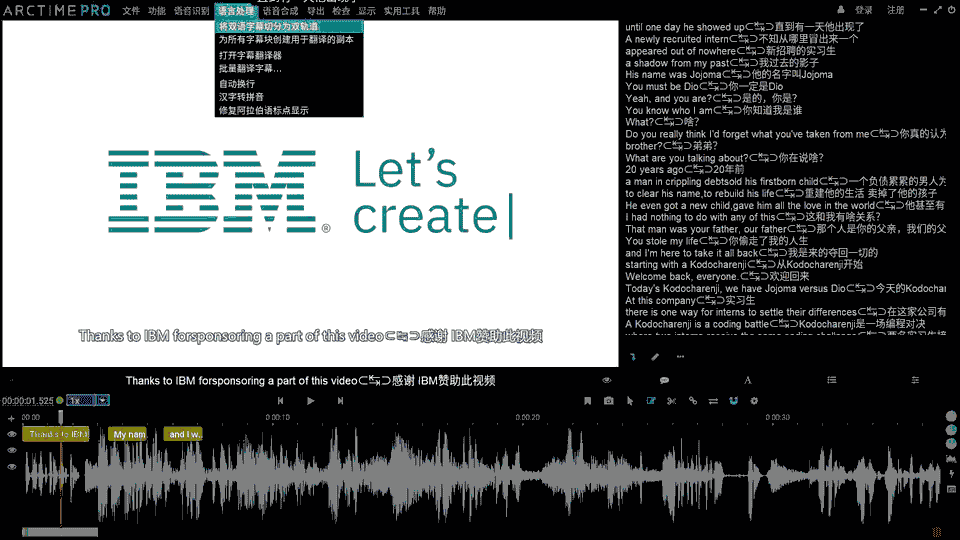Toggle the preview eye icon above timeline
This screenshot has height=540, width=960.
(x=606, y=381)
